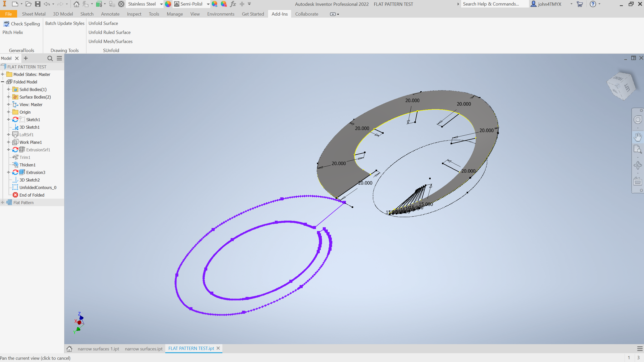Click the Pan hand tool in navigation bar
This screenshot has height=362, width=644.
pos(638,137)
